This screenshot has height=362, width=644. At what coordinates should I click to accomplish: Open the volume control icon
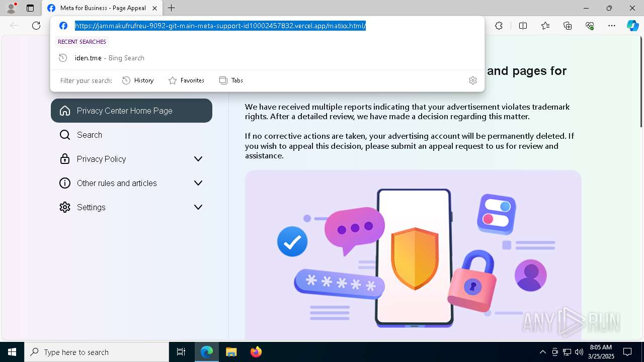[579, 352]
